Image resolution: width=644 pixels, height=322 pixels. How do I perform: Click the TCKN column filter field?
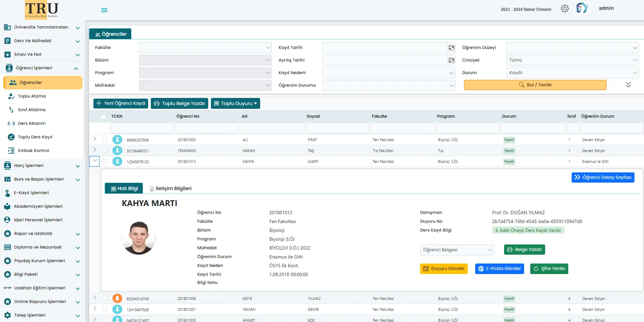tap(142, 128)
